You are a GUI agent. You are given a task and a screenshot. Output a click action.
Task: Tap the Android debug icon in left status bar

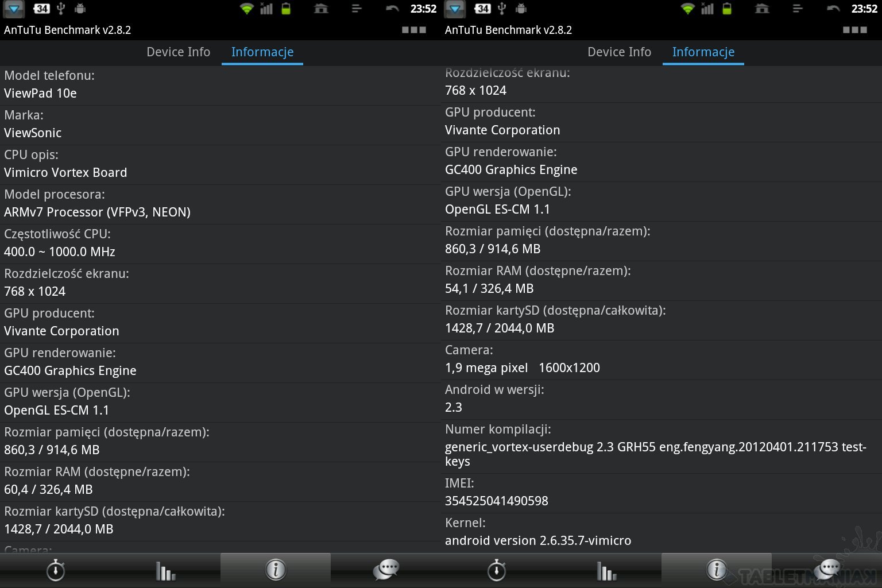(x=80, y=9)
